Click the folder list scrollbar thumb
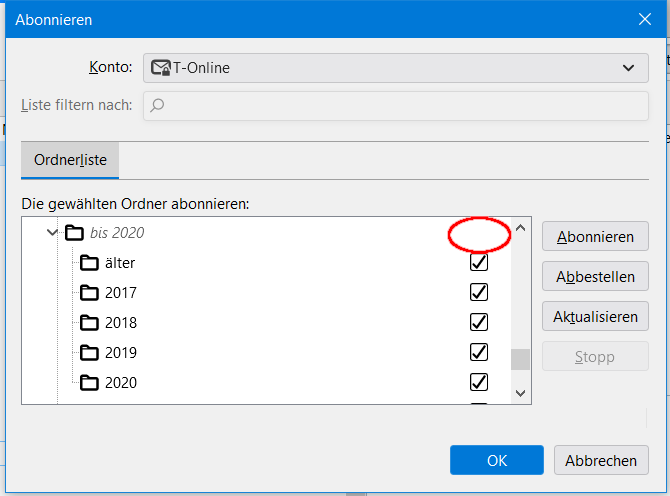Viewport: 670px width, 496px height. [x=520, y=359]
